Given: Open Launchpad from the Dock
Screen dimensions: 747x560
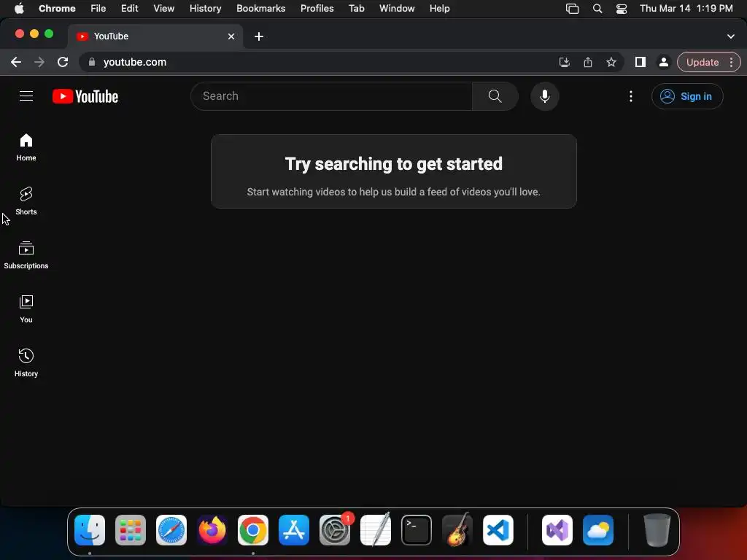Looking at the screenshot, I should tap(131, 529).
